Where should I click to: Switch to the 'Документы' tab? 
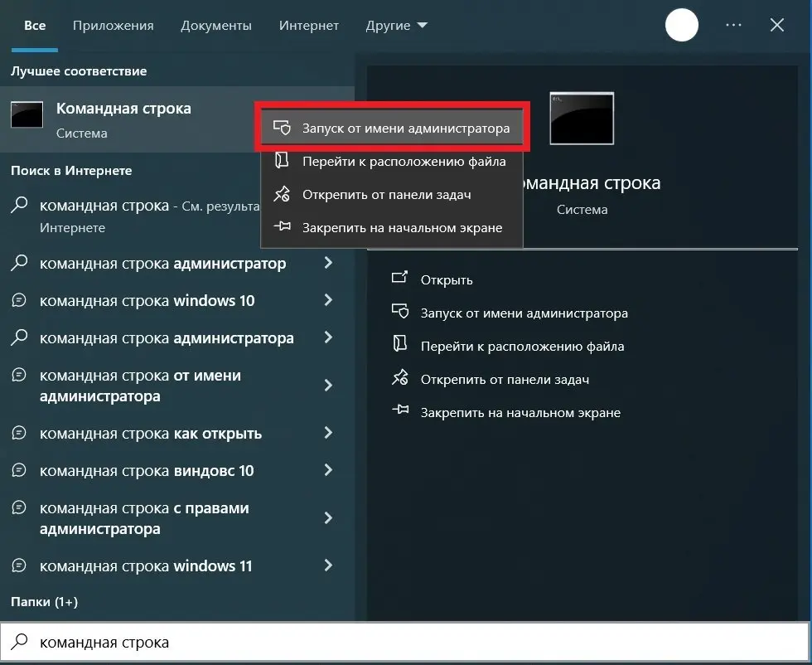[216, 26]
